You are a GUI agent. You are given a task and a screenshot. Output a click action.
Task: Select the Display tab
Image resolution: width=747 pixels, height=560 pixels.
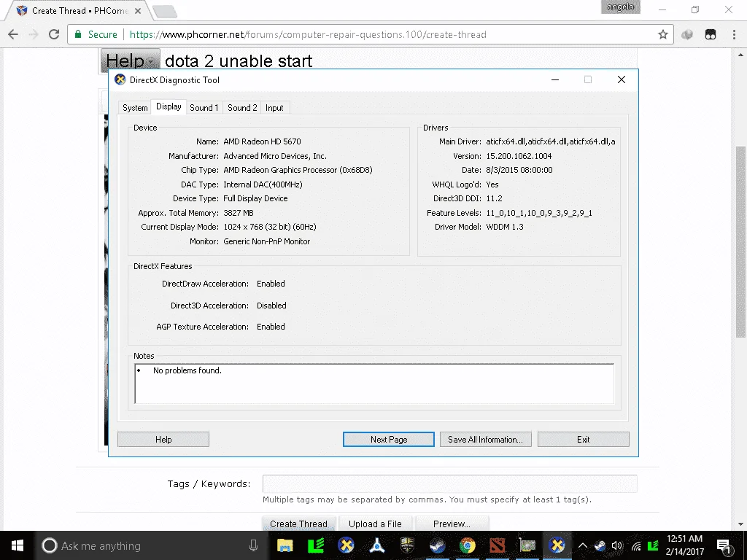coord(169,106)
